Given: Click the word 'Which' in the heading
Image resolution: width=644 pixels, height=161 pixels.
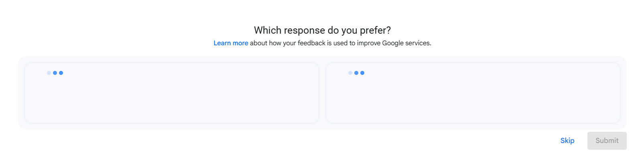Looking at the screenshot, I should coord(268,30).
